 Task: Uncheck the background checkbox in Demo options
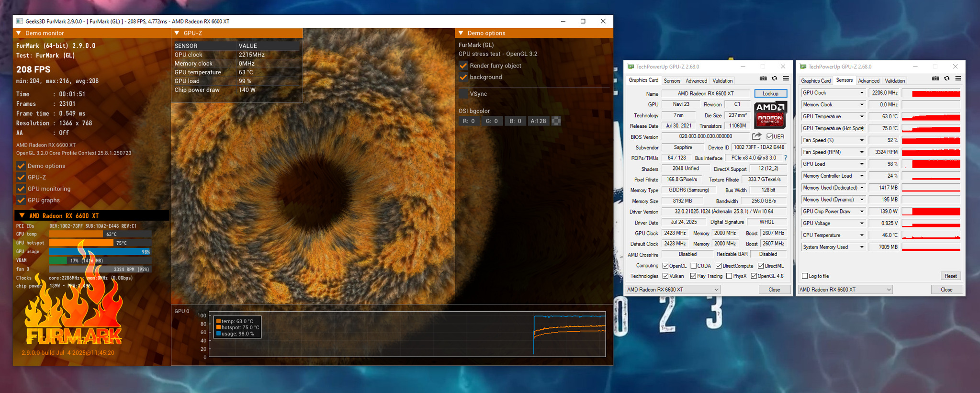click(463, 77)
